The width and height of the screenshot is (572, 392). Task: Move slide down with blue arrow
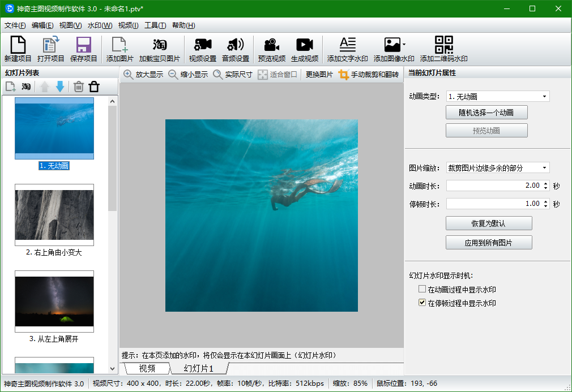click(x=60, y=87)
